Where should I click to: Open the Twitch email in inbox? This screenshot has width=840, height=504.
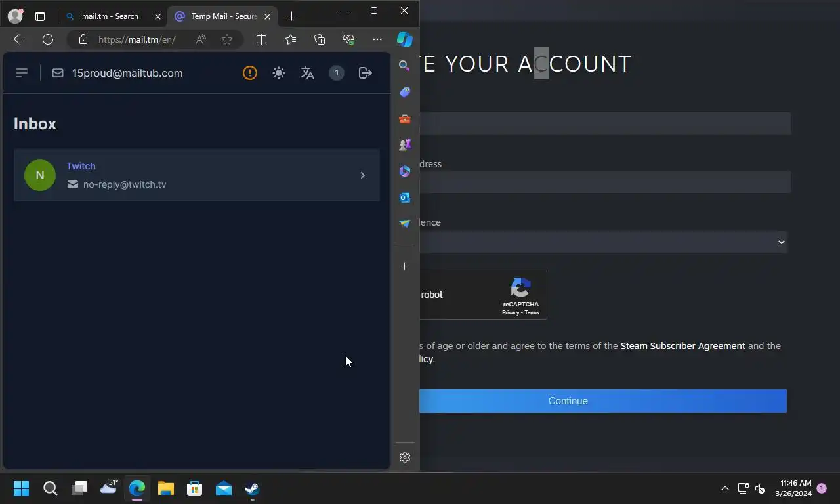pyautogui.click(x=197, y=175)
